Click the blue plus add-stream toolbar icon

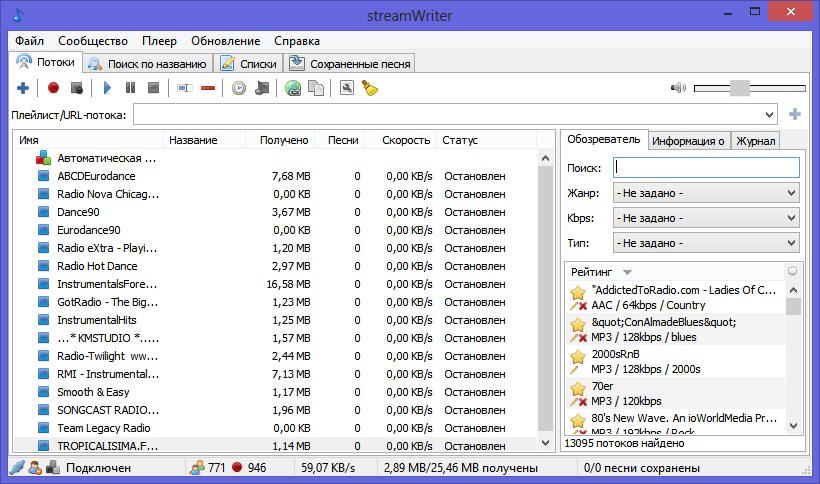tap(22, 88)
